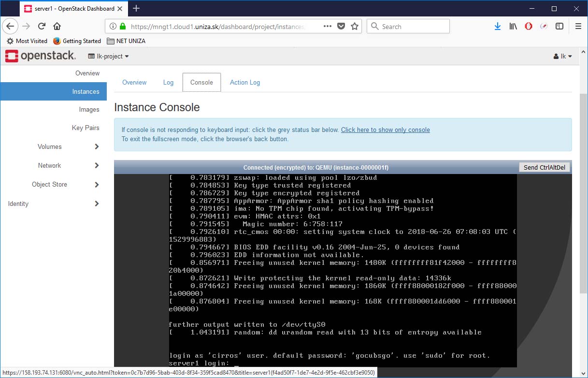Open the browser home page
This screenshot has width=588, height=378.
(57, 26)
